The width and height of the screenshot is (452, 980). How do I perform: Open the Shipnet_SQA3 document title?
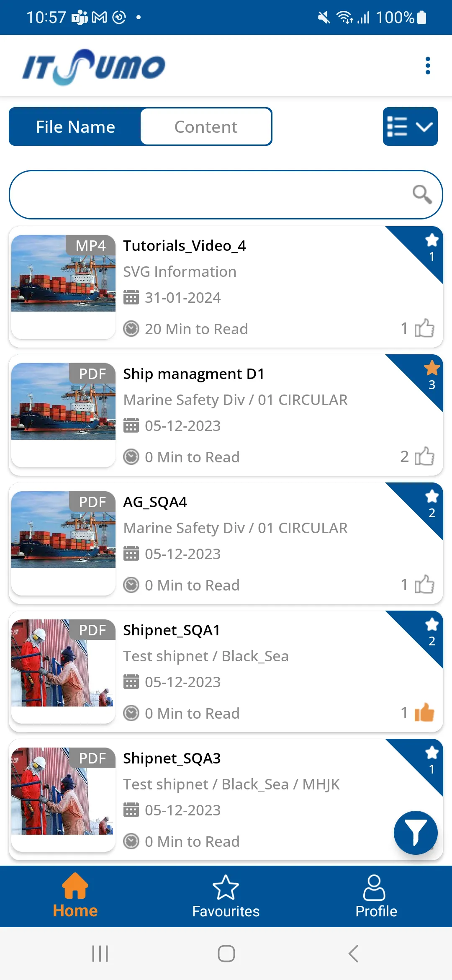172,758
